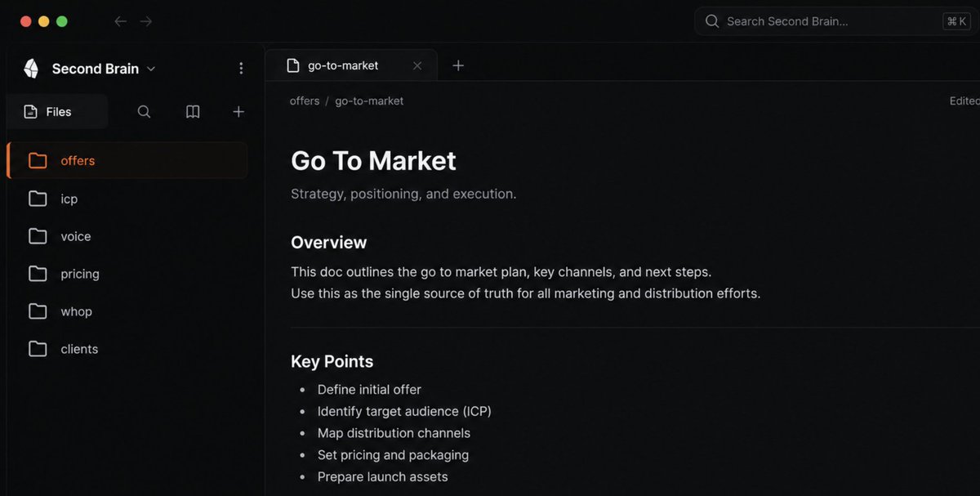
Task: Open the bookmarks icon in sidebar
Action: [x=193, y=112]
